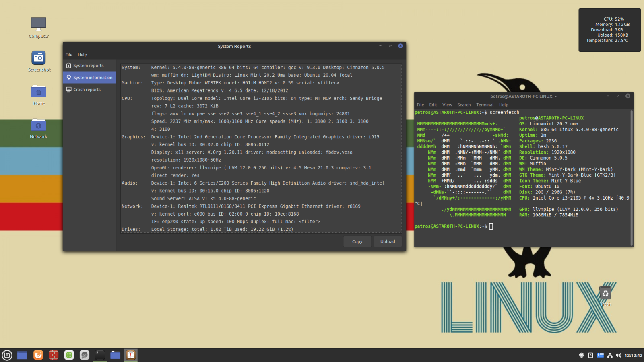Viewport: 644px width, 362px height.
Task: Open the Disks utility launcher
Action: (85, 355)
